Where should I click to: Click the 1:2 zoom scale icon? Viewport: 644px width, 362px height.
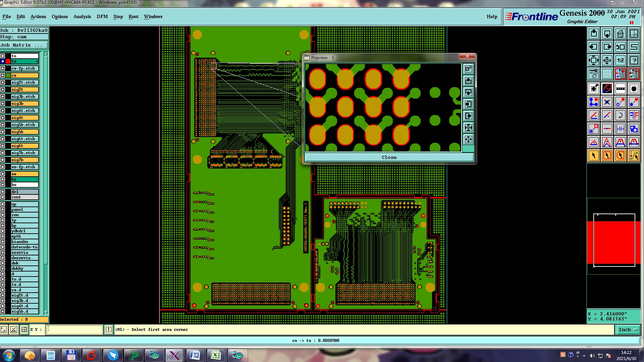(620, 60)
